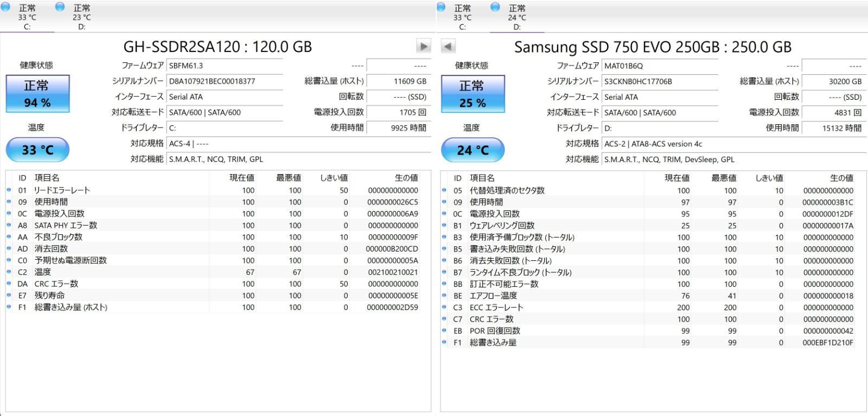Switch to the D: 23 °C disk tab

point(81,16)
